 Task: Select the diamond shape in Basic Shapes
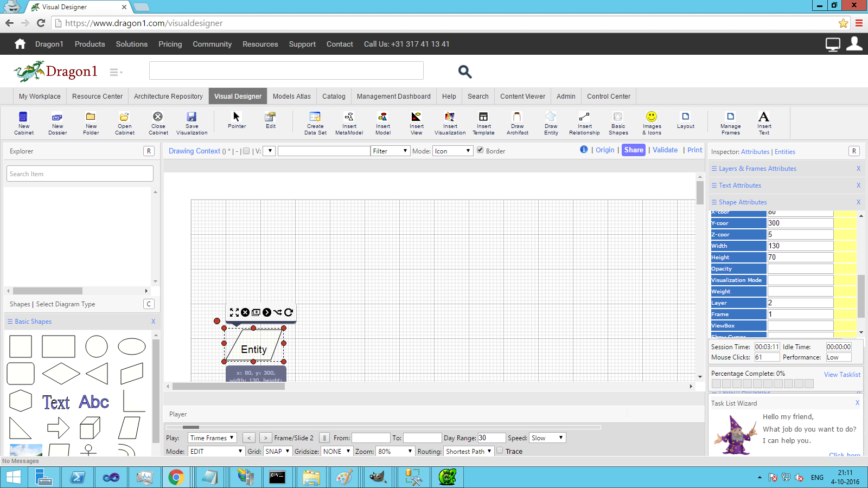[61, 374]
